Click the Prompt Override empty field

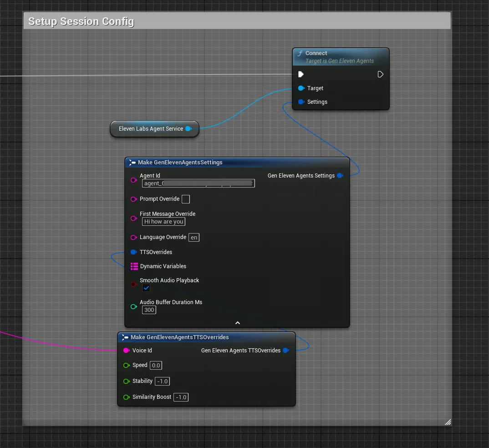click(186, 199)
